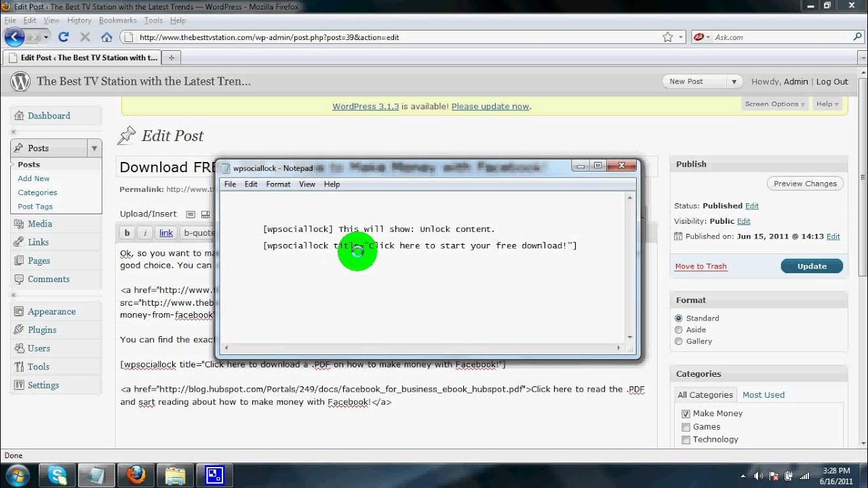
Task: Bookmark this page with star icon
Action: coord(668,37)
